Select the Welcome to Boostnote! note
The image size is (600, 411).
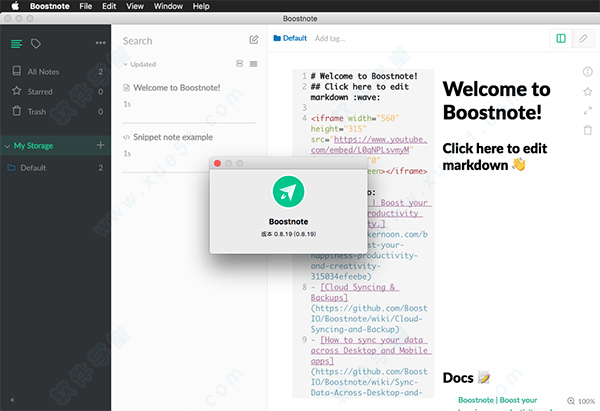coord(189,96)
